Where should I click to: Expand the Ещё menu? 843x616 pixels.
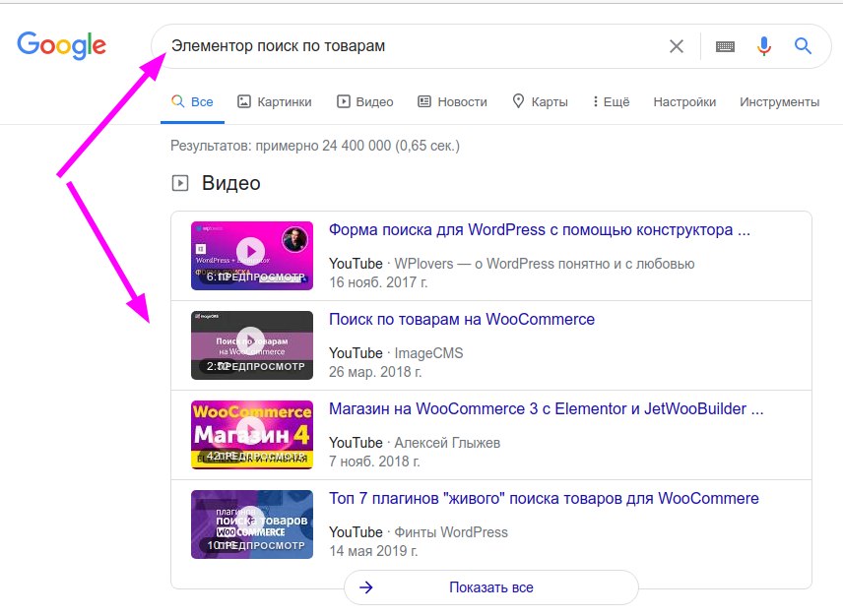[611, 102]
